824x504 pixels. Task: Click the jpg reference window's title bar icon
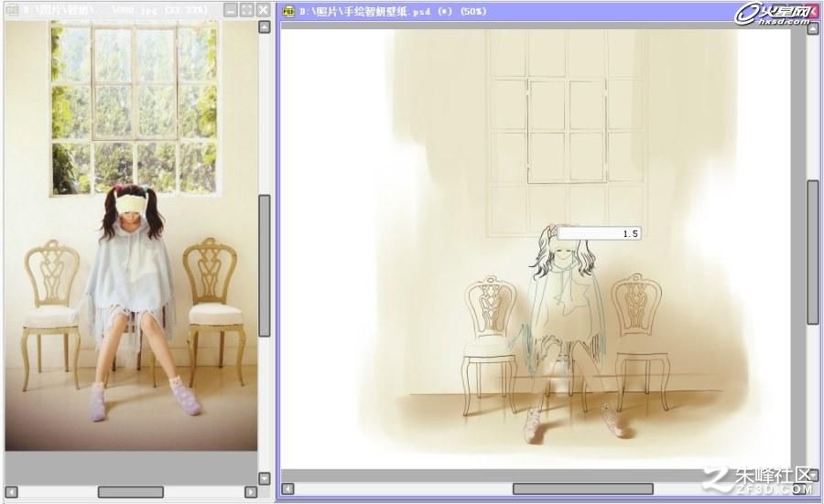click(12, 10)
